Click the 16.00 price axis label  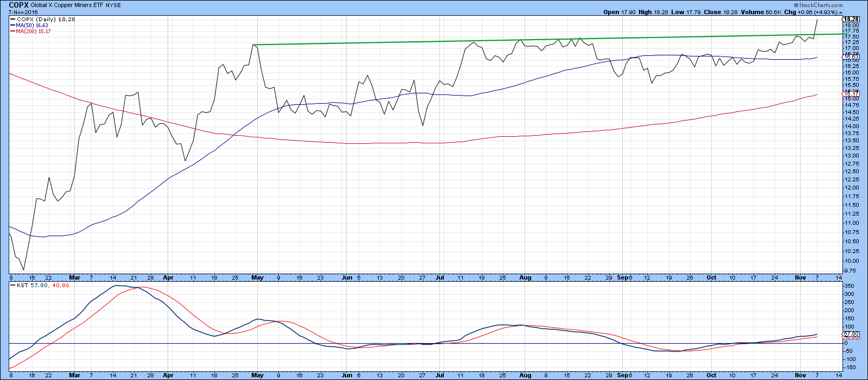tap(851, 72)
